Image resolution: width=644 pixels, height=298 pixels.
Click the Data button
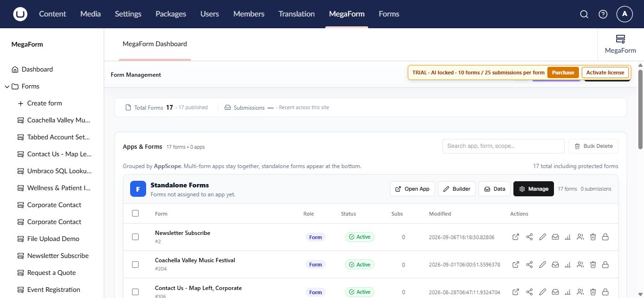pyautogui.click(x=495, y=189)
